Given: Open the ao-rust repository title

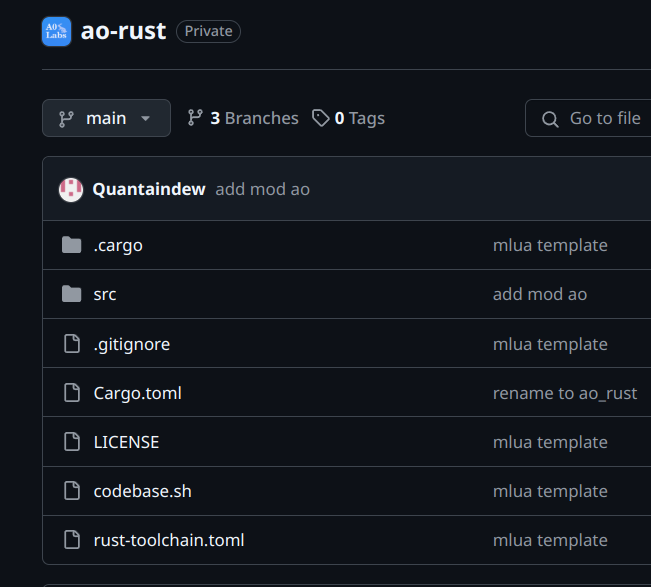Looking at the screenshot, I should (123, 31).
